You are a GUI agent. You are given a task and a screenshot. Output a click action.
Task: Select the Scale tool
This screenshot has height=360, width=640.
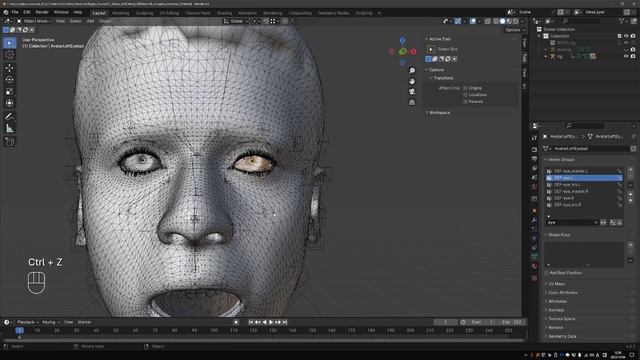[x=9, y=91]
